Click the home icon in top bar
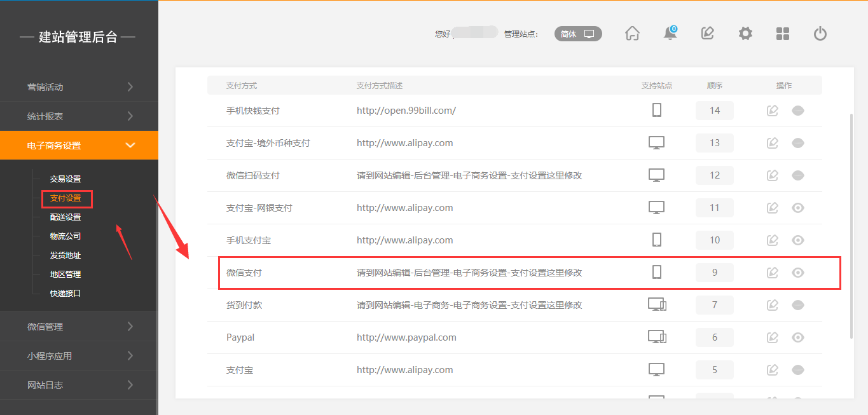The width and height of the screenshot is (868, 415). [632, 34]
